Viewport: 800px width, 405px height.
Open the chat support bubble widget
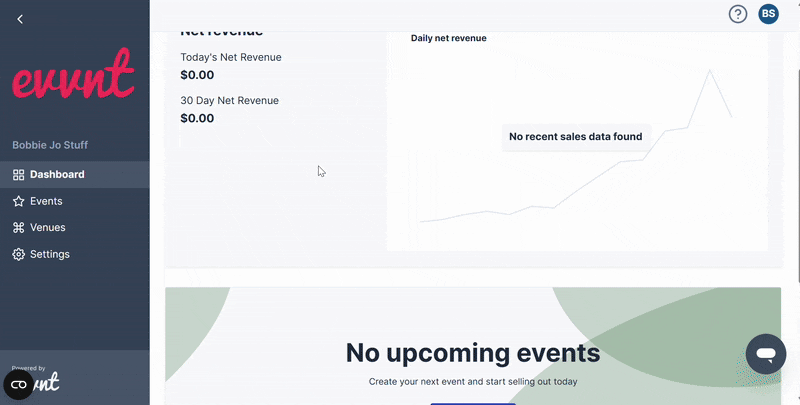[x=766, y=354]
